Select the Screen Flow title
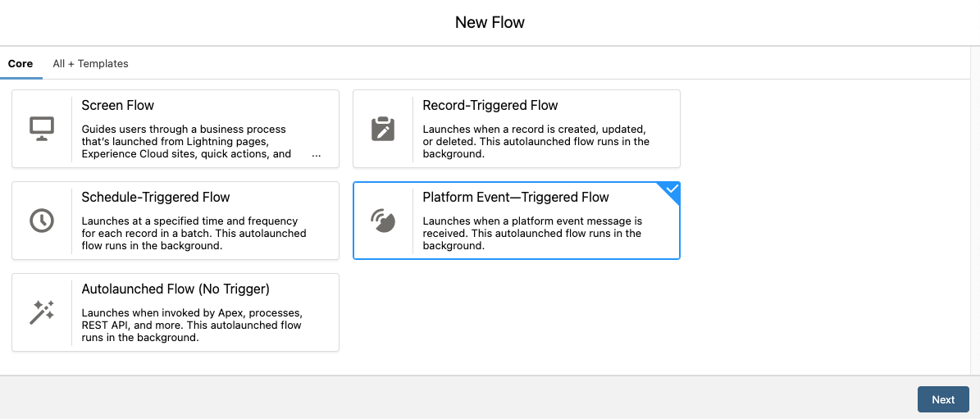Viewport: 980px width, 419px height. (118, 106)
